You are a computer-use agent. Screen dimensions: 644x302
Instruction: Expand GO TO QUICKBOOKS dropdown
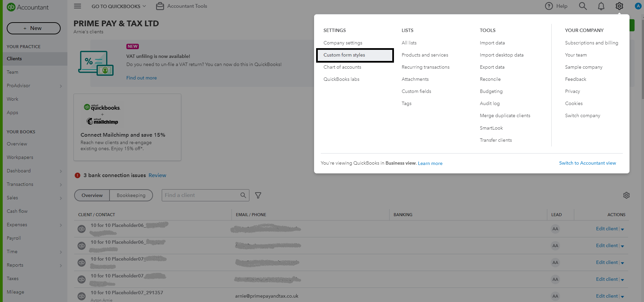click(x=119, y=6)
